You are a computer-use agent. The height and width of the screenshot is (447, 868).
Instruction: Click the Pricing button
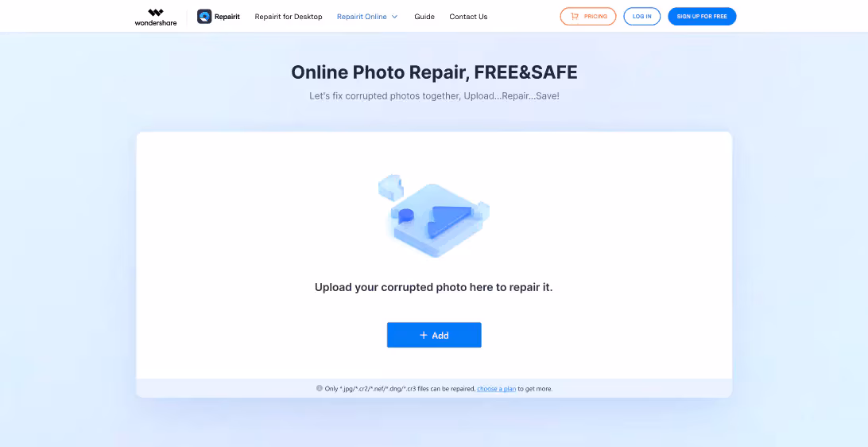click(588, 17)
